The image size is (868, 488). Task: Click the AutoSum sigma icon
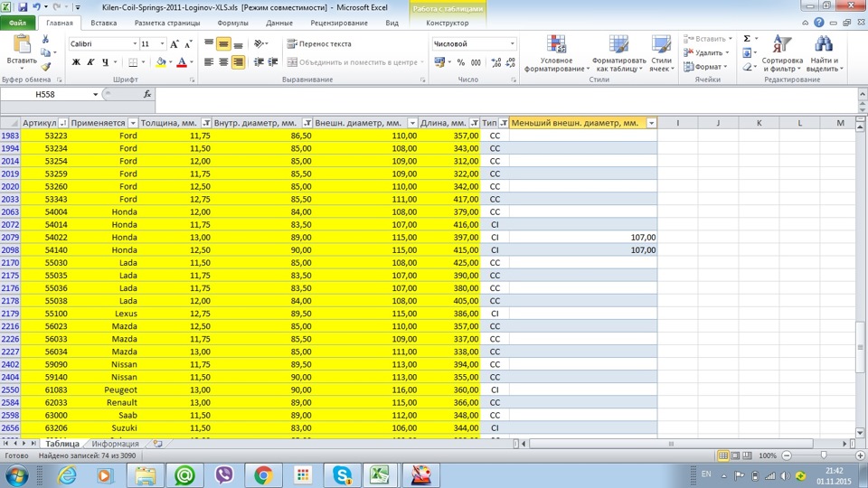[x=747, y=39]
